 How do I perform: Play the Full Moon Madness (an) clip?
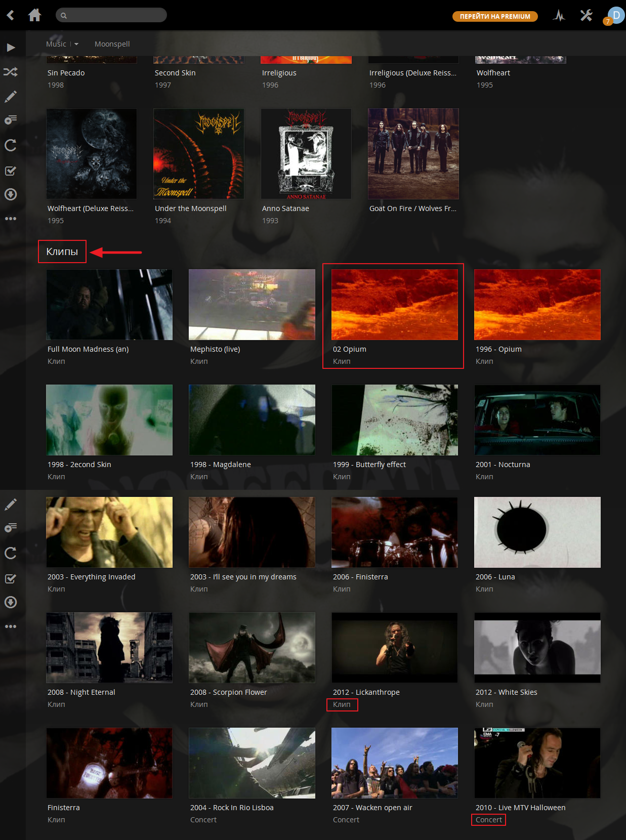click(x=109, y=305)
